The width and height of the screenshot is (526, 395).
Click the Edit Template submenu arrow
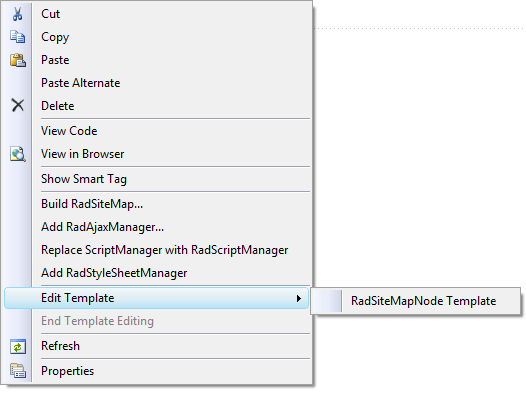point(299,298)
